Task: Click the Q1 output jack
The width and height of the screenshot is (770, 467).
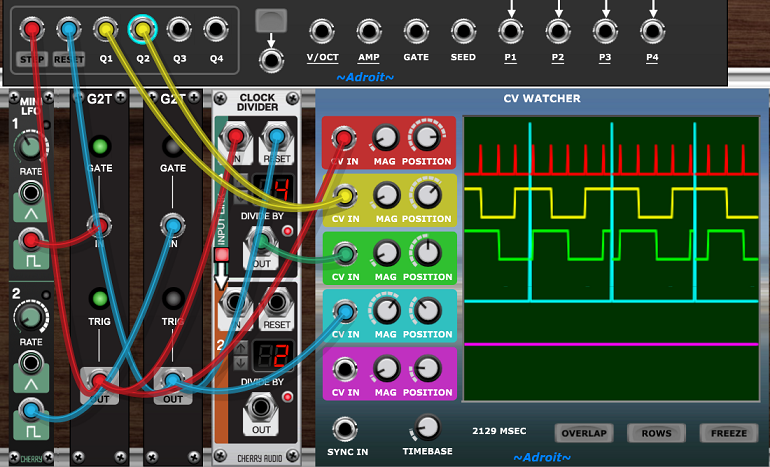Action: point(106,29)
